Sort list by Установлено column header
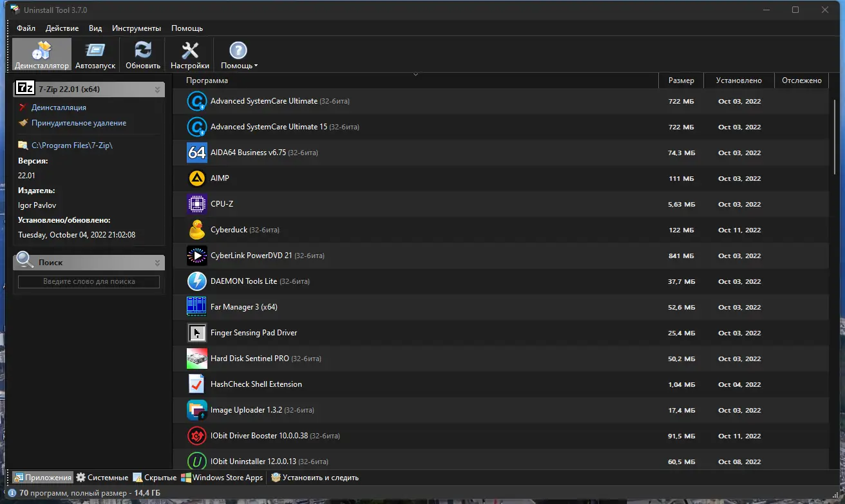The height and width of the screenshot is (504, 845). 739,80
